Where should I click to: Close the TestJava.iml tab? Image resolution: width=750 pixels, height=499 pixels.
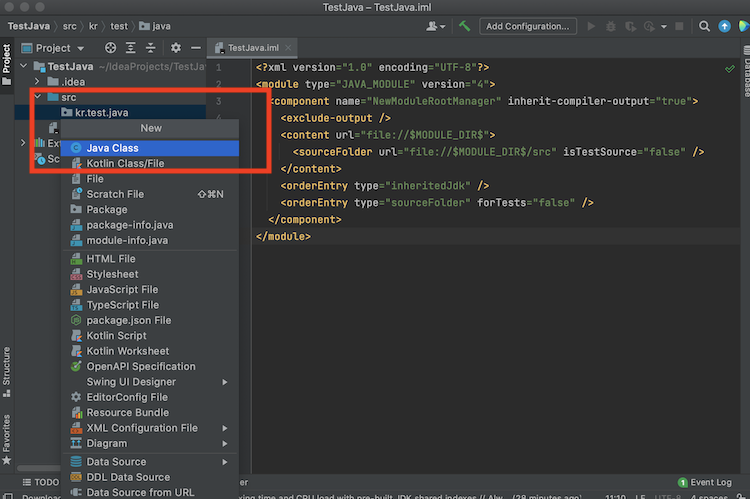288,48
